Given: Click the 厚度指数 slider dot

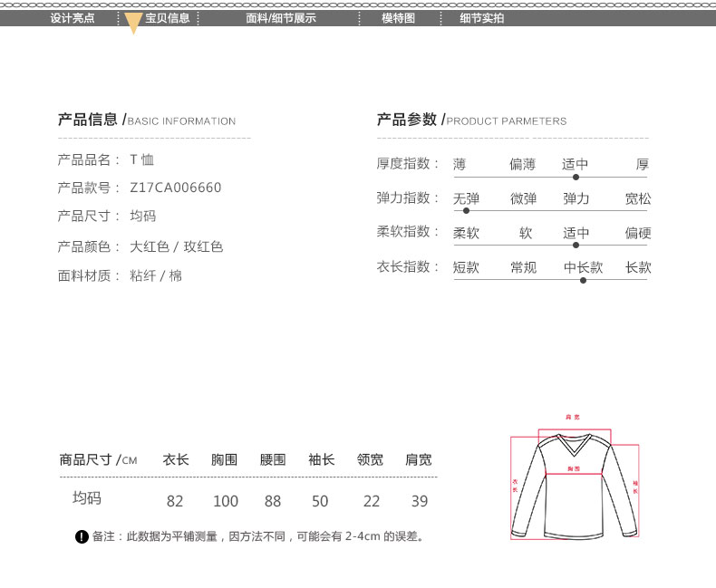Looking at the screenshot, I should (x=576, y=178).
